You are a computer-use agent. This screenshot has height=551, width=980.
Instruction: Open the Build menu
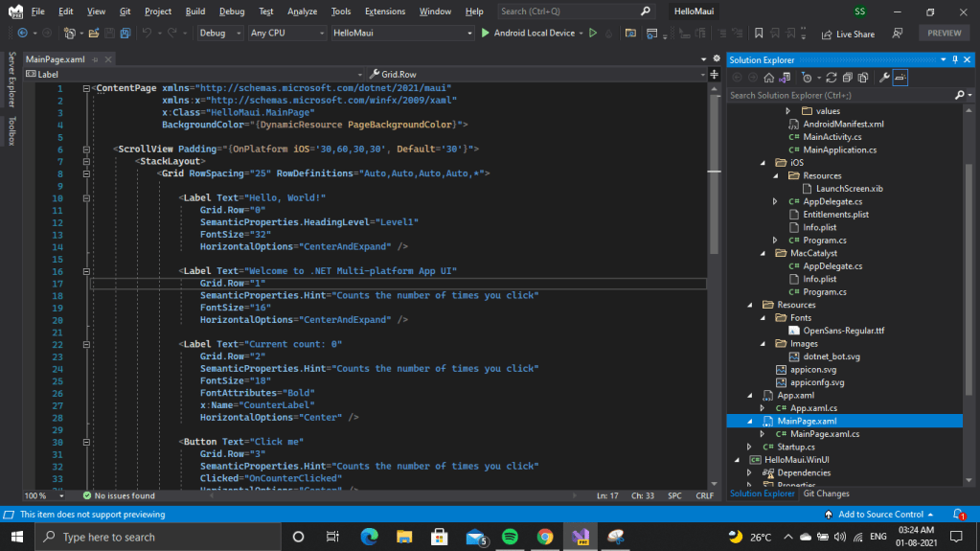click(x=195, y=11)
